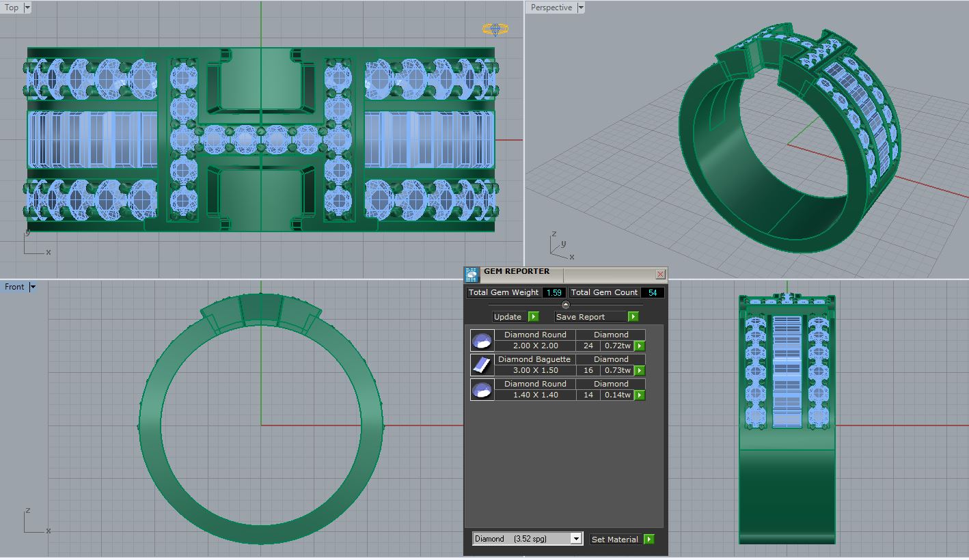Click green arrow beside 0.73tw entry
969x560 pixels.
click(x=640, y=371)
